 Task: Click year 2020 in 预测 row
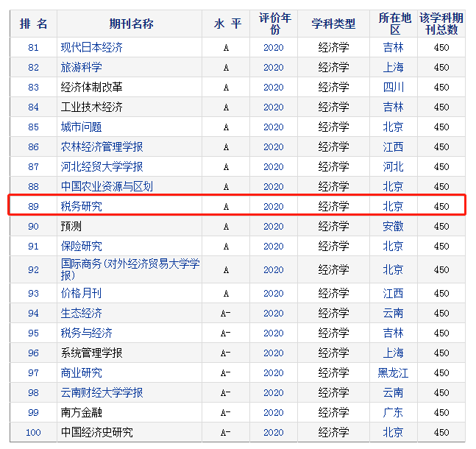(x=274, y=226)
